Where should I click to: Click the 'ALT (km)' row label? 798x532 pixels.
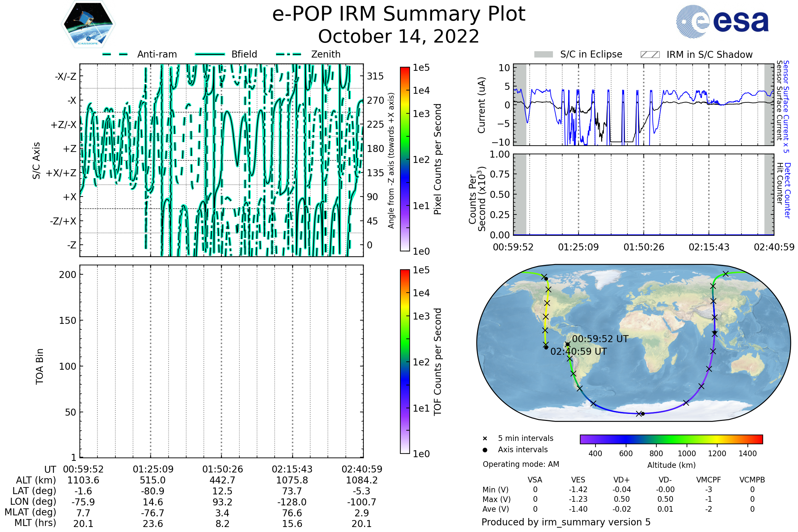(36, 480)
